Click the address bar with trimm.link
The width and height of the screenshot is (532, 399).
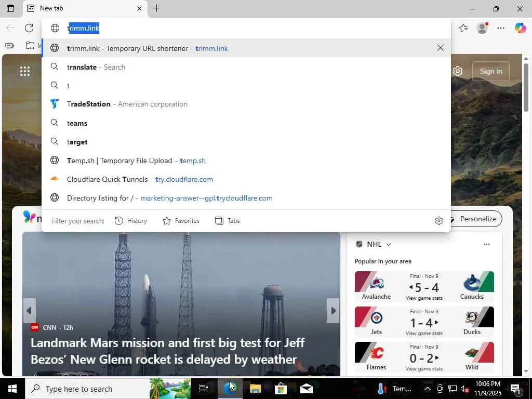click(246, 28)
